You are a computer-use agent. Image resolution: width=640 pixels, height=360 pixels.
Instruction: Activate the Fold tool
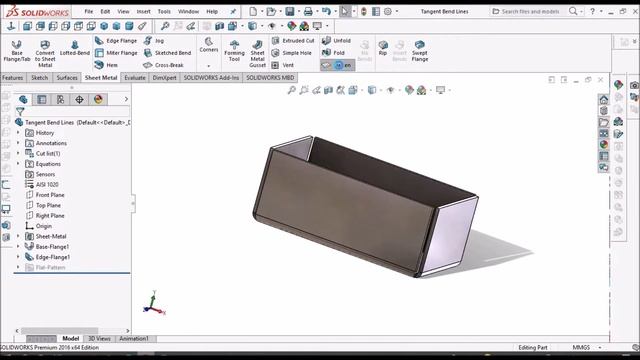point(333,53)
